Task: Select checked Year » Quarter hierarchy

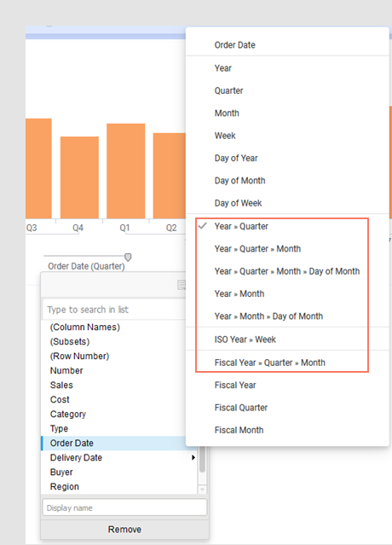Action: pyautogui.click(x=241, y=226)
